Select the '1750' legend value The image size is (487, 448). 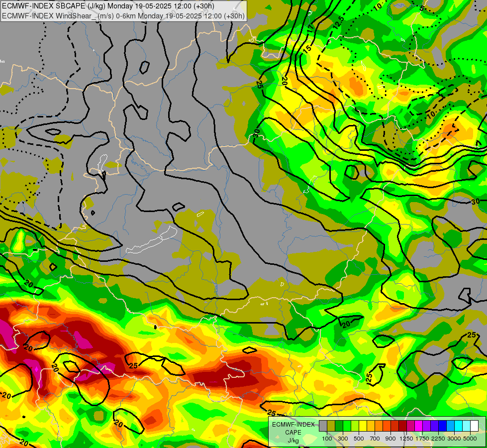(x=422, y=439)
